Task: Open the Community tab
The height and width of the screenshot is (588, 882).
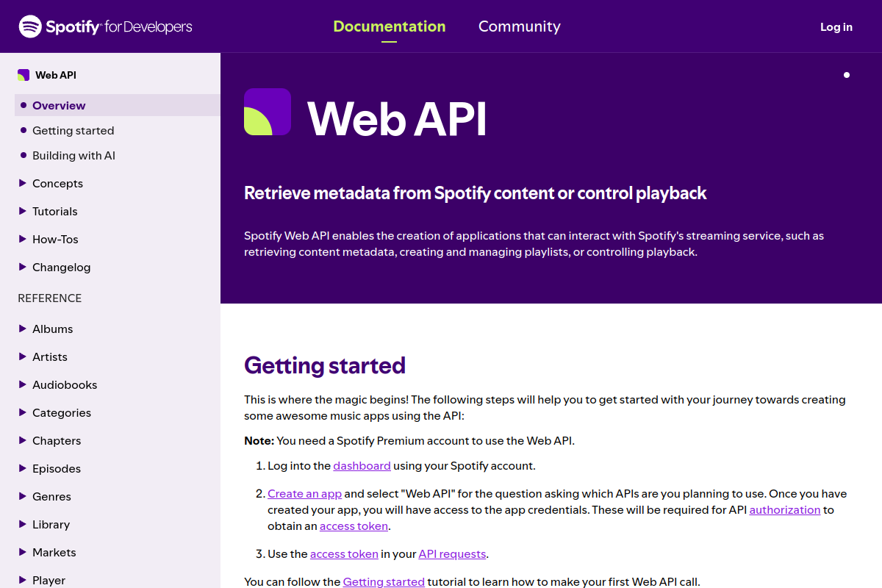Action: (520, 26)
